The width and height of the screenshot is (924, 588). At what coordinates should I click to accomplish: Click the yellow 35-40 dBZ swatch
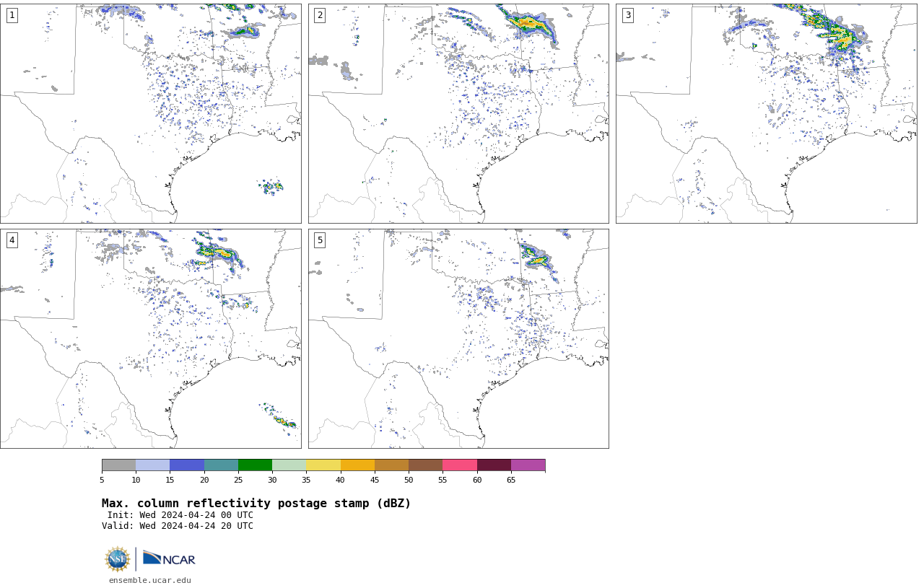[323, 465]
